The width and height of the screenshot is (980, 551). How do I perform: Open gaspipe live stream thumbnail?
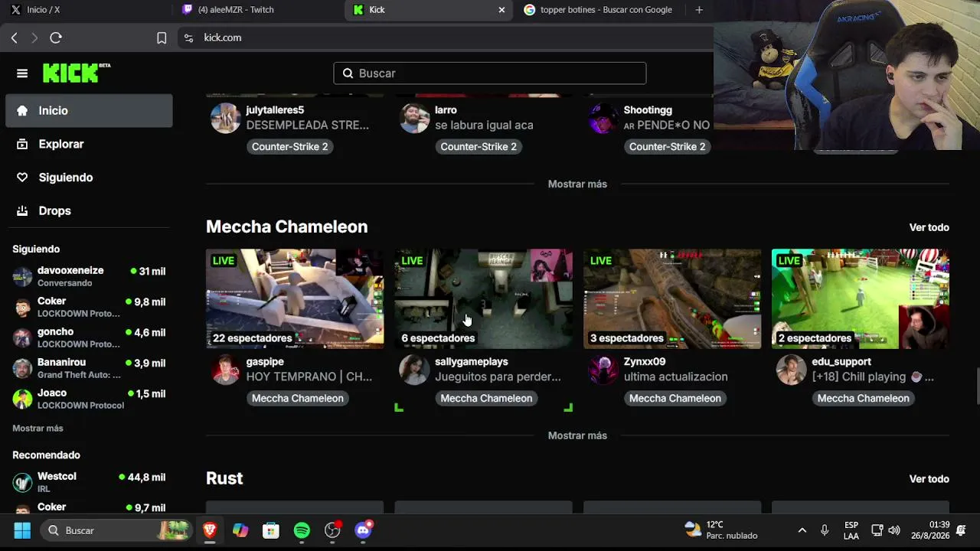[x=295, y=298]
